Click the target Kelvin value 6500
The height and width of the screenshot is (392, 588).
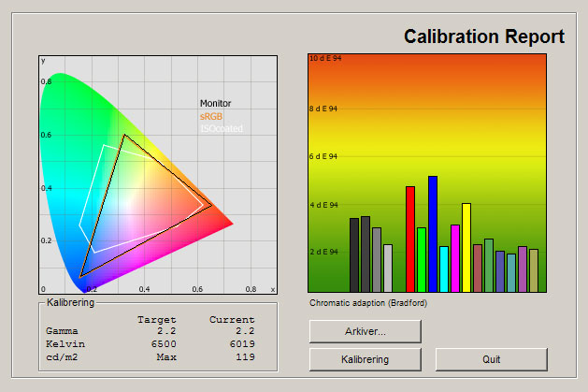click(x=164, y=344)
